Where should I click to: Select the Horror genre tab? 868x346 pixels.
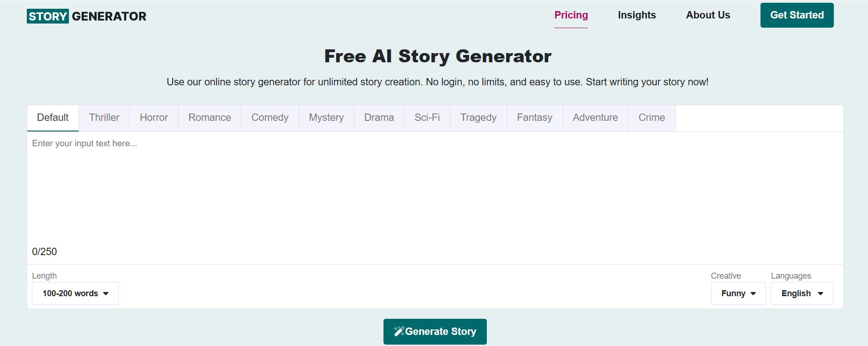[x=154, y=118]
